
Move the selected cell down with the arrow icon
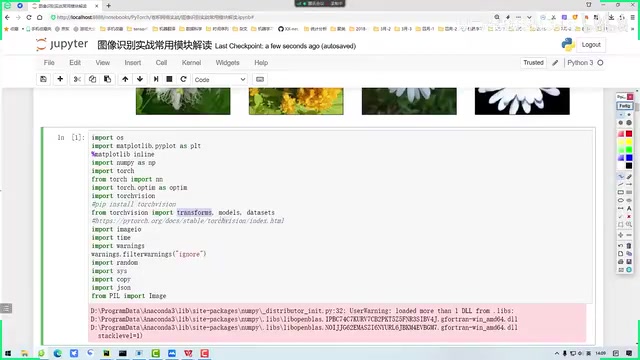[x=140, y=79]
